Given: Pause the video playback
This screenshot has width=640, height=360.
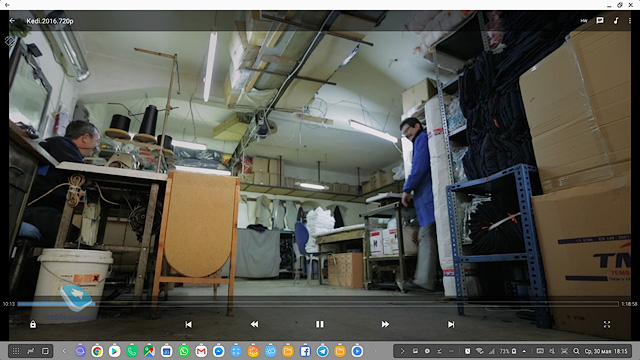Looking at the screenshot, I should point(320,324).
